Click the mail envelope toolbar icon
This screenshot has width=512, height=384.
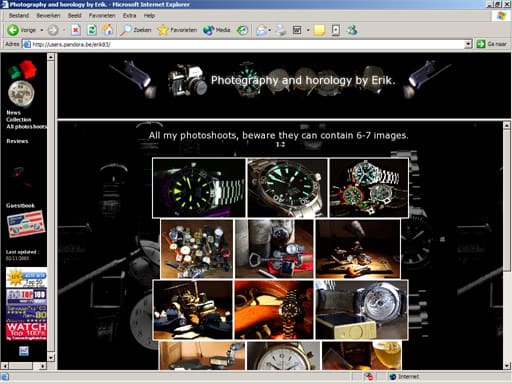261,30
